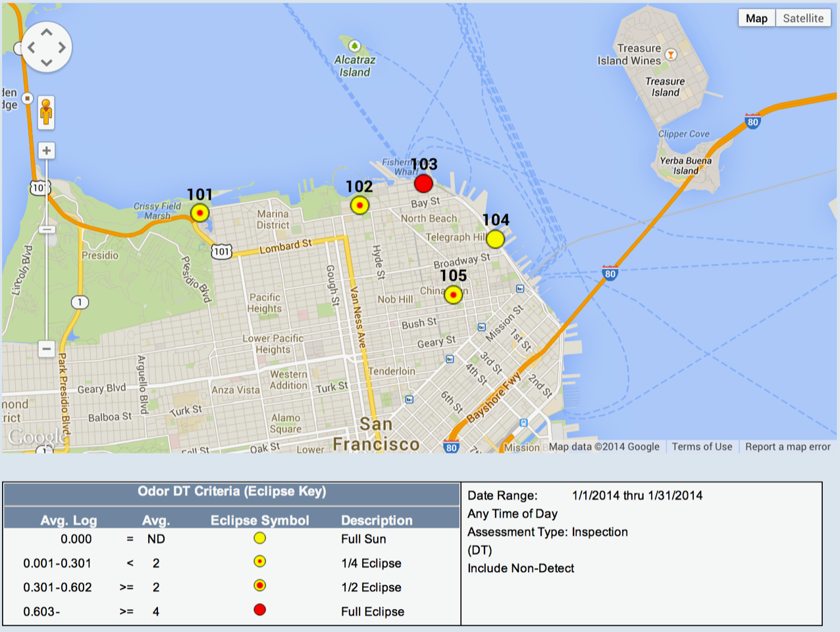Open the Terms of Use link
This screenshot has width=840, height=632.
coord(702,446)
